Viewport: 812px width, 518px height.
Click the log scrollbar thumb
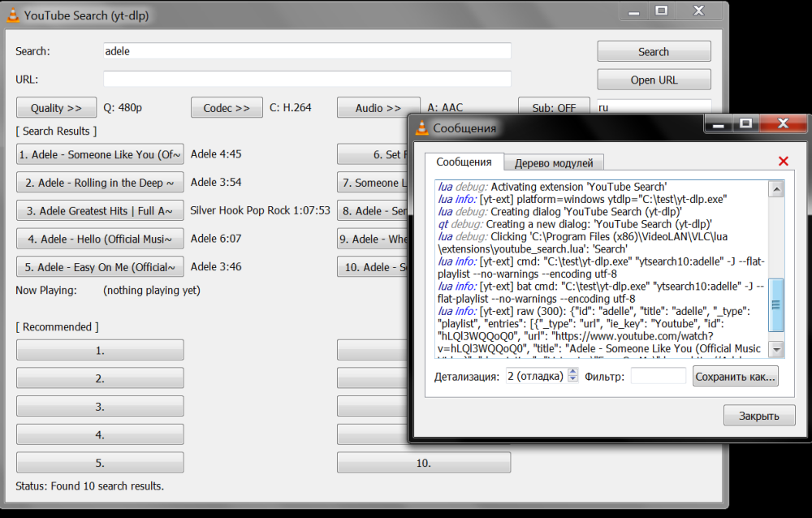[776, 304]
